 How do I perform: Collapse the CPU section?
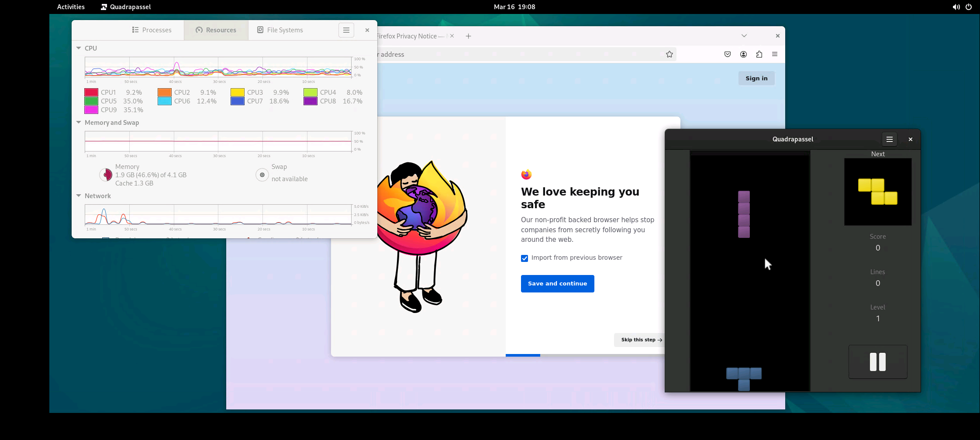tap(79, 48)
